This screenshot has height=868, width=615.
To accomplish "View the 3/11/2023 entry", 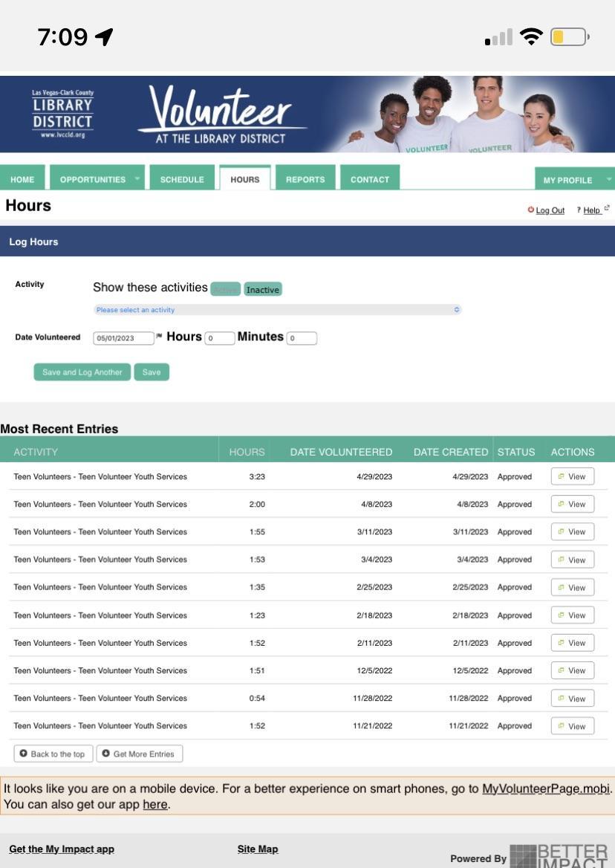I will pyautogui.click(x=573, y=531).
